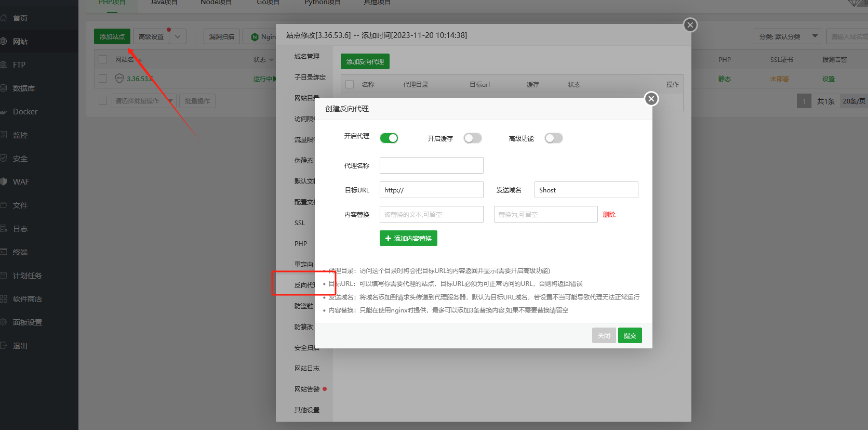
Task: Focus the 替换为 input field
Action: click(x=546, y=214)
